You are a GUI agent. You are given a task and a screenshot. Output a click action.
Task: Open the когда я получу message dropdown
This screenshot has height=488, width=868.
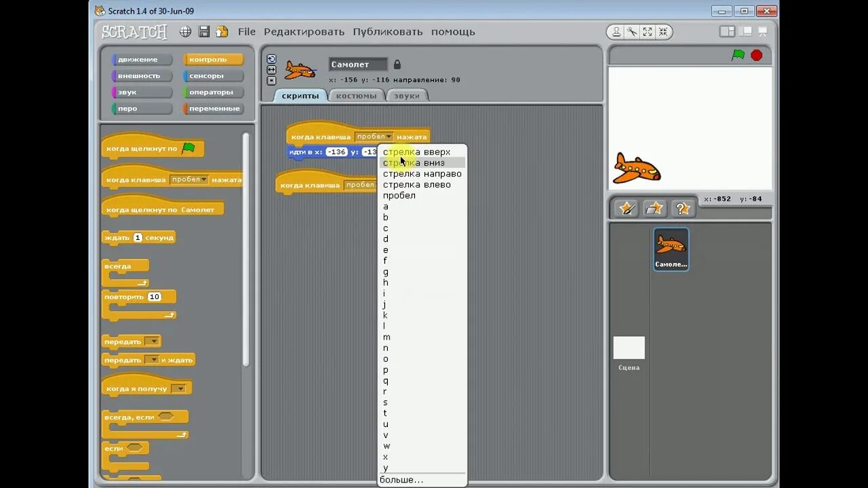pos(178,388)
